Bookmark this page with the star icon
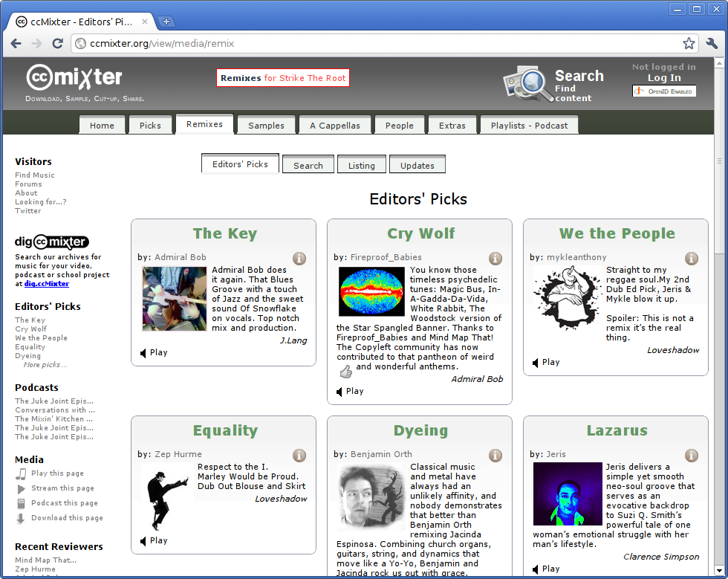 [x=689, y=43]
